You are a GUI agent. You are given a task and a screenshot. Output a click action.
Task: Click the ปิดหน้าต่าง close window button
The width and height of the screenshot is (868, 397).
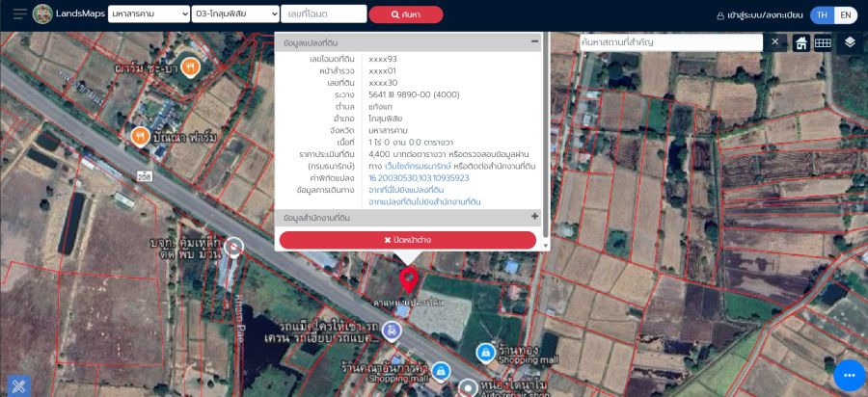tap(408, 240)
